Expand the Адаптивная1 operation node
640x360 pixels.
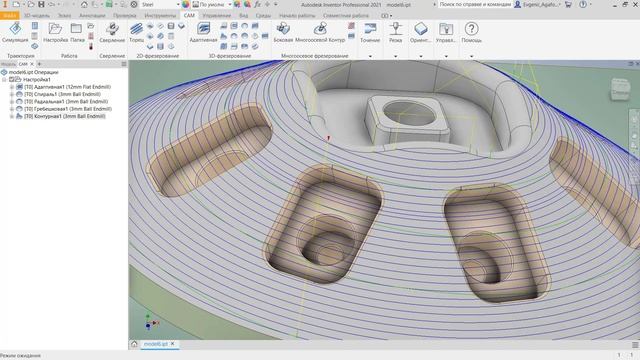coord(12,87)
